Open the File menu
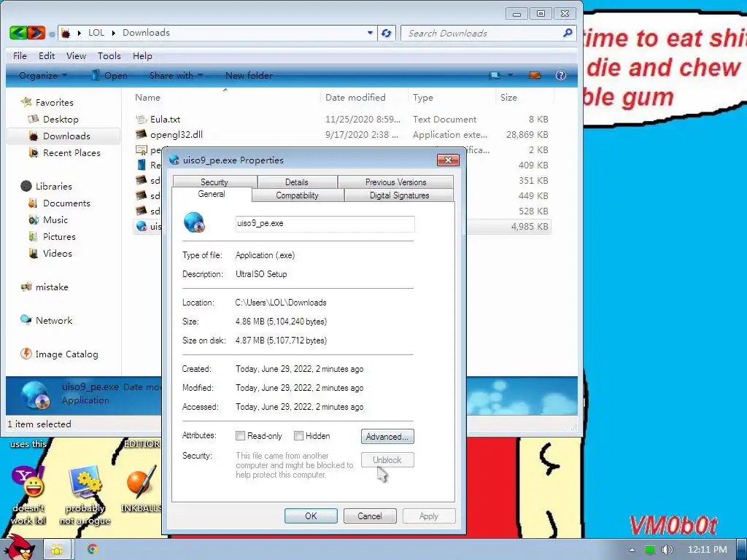This screenshot has width=747, height=560. [x=20, y=55]
